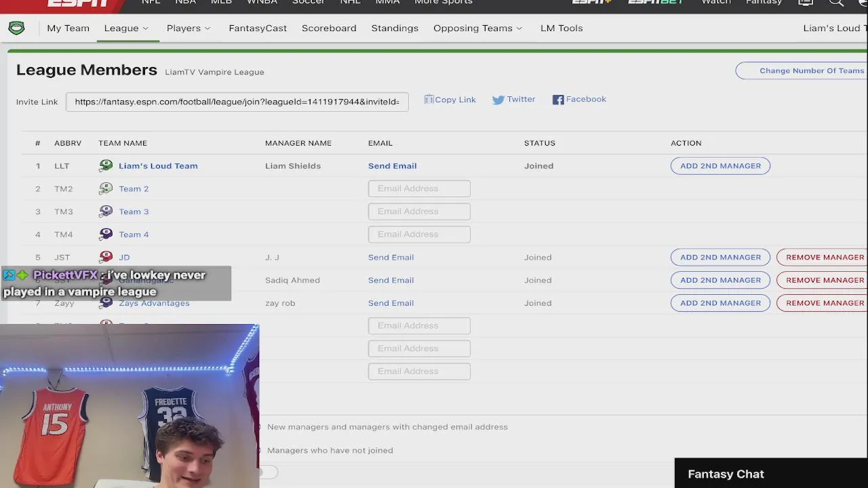Click the JD team helmet logo
Screen dimensions: 868x488
[x=106, y=257]
